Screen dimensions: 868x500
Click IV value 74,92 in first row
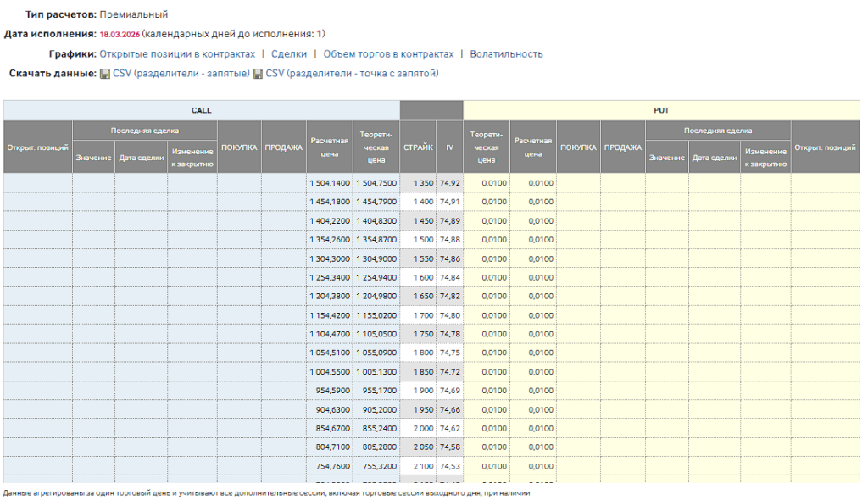450,183
